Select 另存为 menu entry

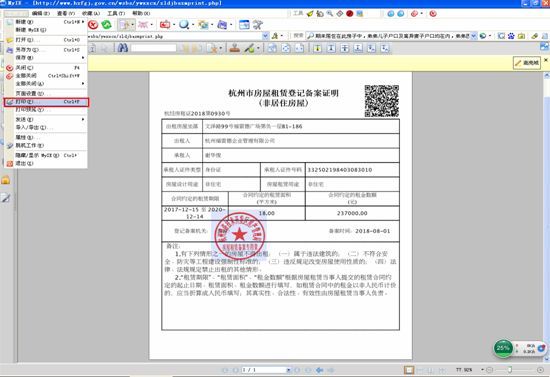[46, 50]
